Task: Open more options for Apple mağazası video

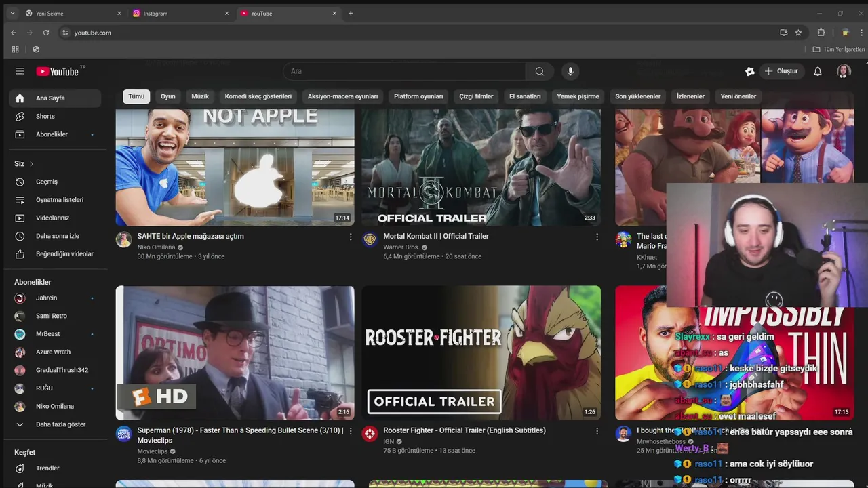Action: tap(351, 237)
